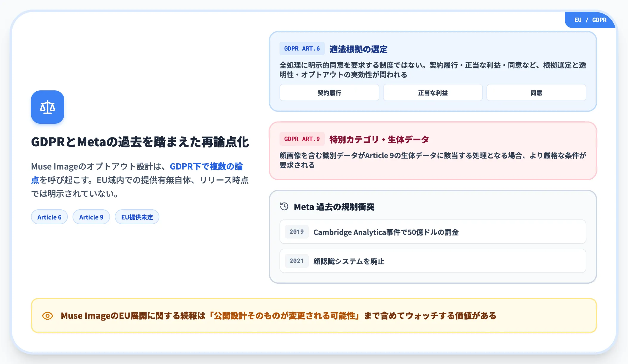Open the Cambridge Analytica事件 fine row
Image resolution: width=628 pixels, height=364 pixels.
tap(433, 232)
